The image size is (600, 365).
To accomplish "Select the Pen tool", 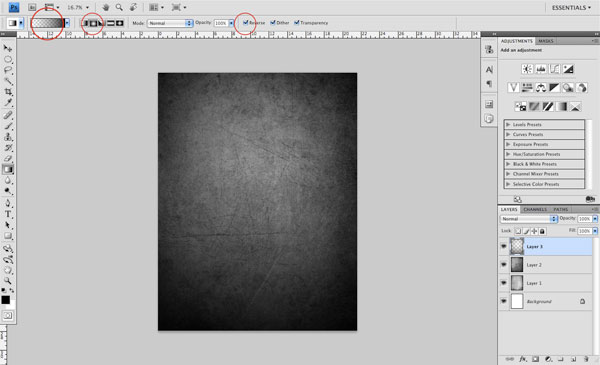I will coord(8,203).
